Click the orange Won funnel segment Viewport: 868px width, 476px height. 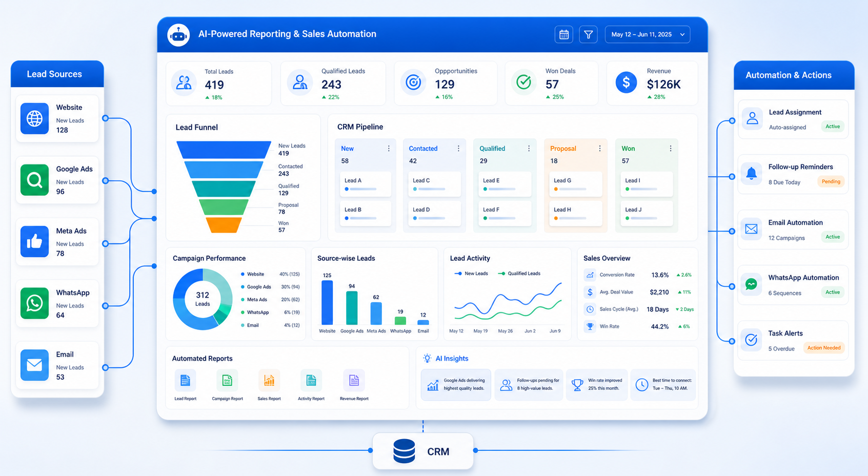(x=224, y=225)
